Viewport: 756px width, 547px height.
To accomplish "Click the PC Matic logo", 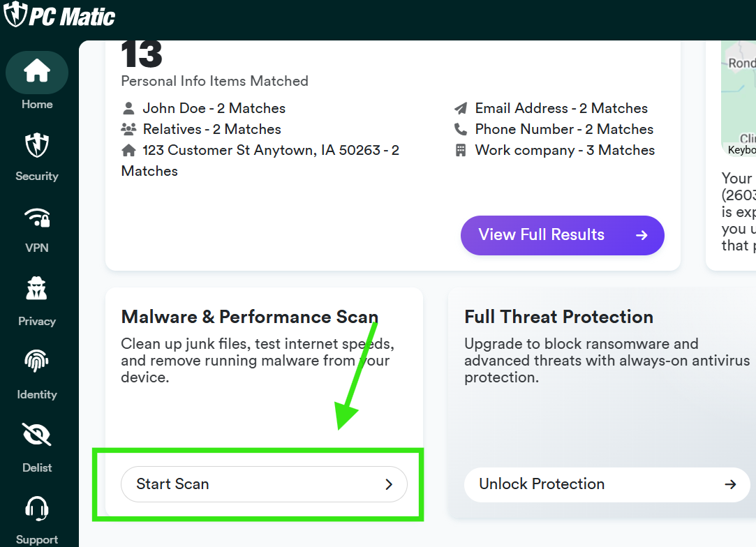I will click(59, 15).
